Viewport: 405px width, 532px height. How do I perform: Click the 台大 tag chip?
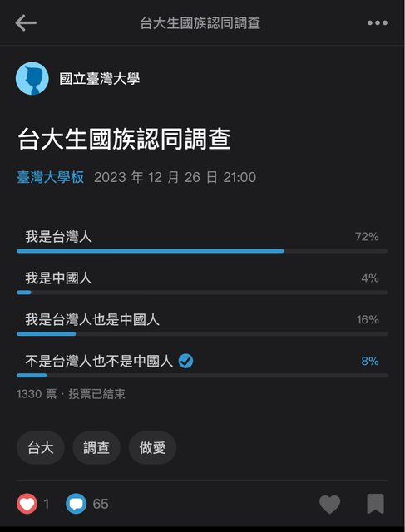pyautogui.click(x=41, y=447)
